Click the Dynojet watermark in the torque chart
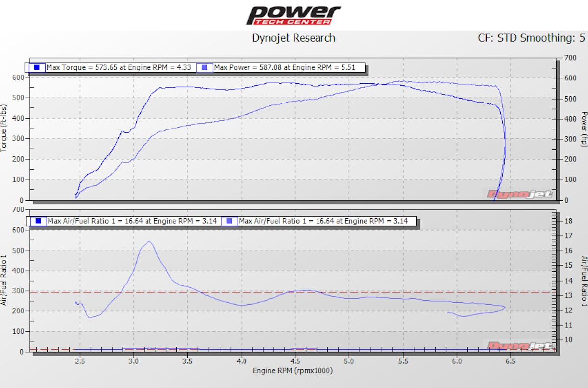The height and width of the screenshot is (388, 588). click(519, 194)
